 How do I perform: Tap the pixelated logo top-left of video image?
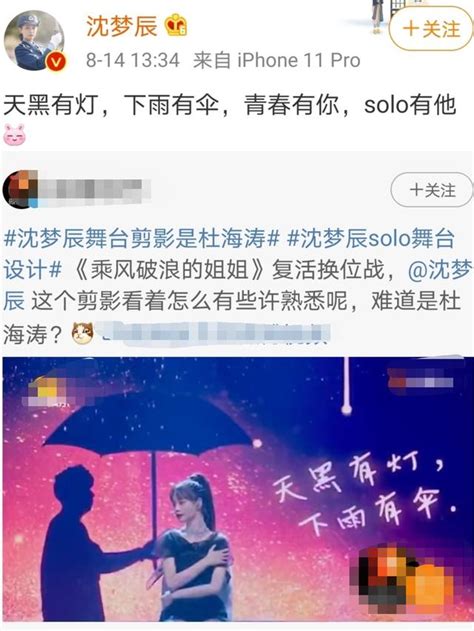(48, 391)
